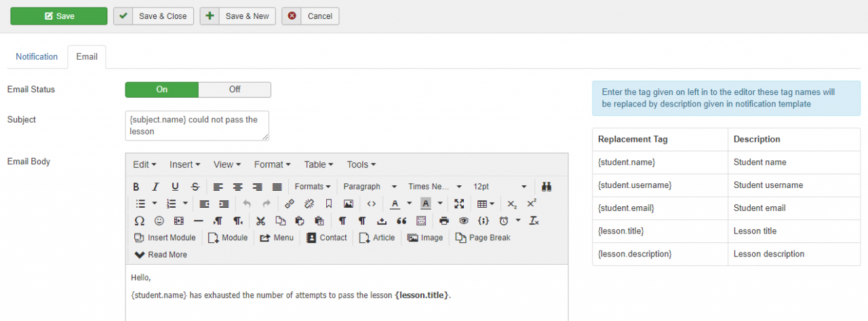Open the text color picker arrow

pyautogui.click(x=410, y=204)
